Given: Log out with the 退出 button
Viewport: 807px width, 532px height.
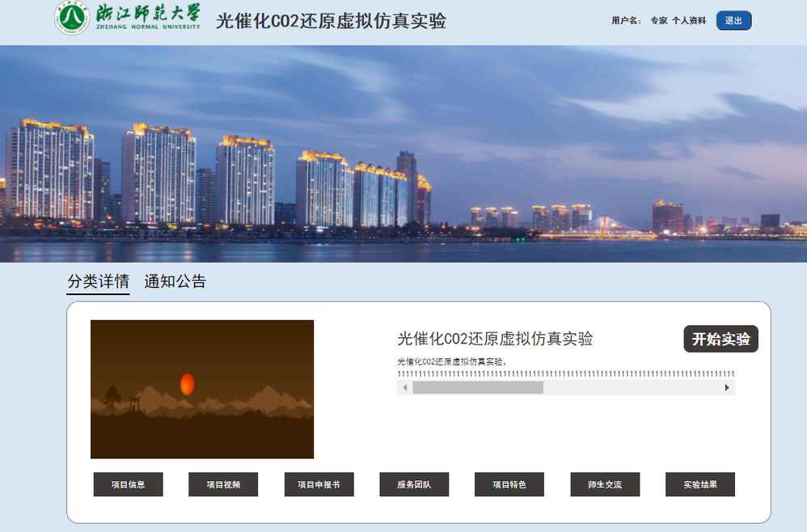Looking at the screenshot, I should (x=733, y=20).
